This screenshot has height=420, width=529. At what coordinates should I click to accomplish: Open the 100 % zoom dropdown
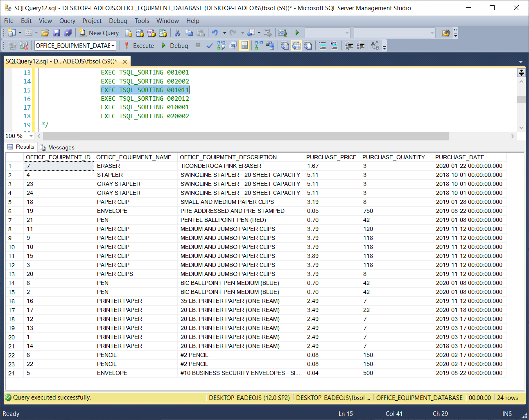[x=31, y=136]
